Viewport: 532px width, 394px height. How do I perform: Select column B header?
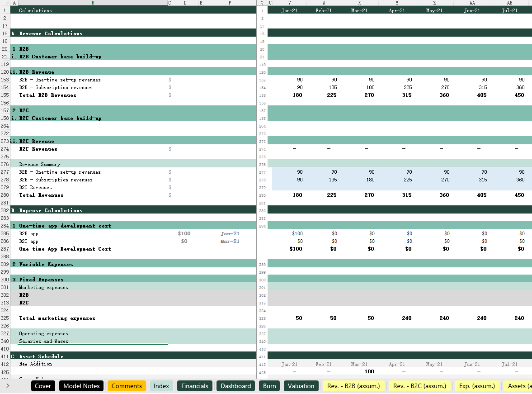tap(93, 3)
